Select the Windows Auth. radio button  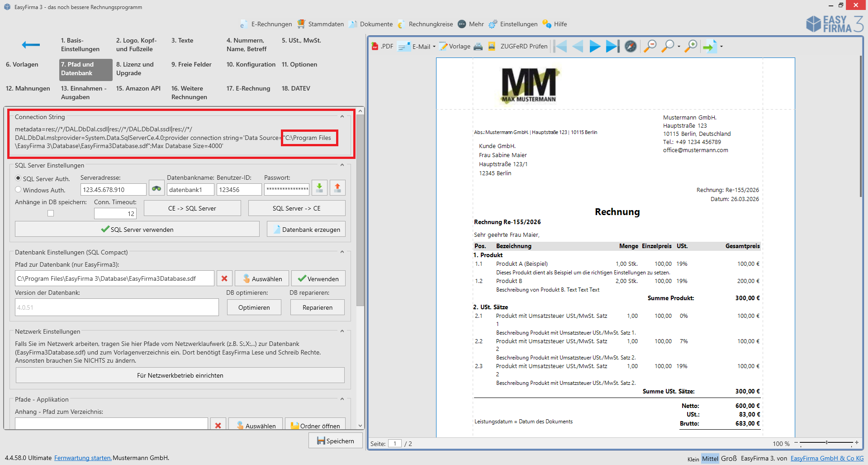[19, 190]
